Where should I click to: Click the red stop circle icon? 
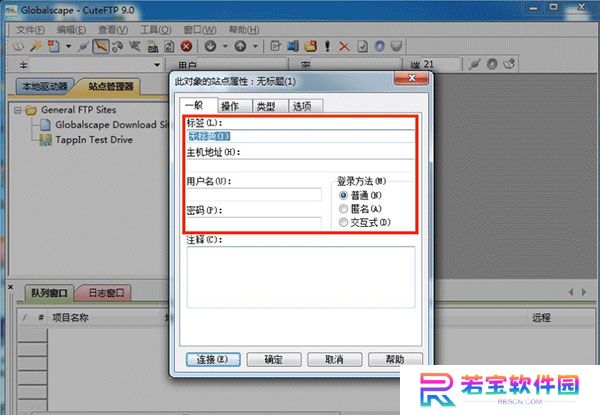click(186, 47)
